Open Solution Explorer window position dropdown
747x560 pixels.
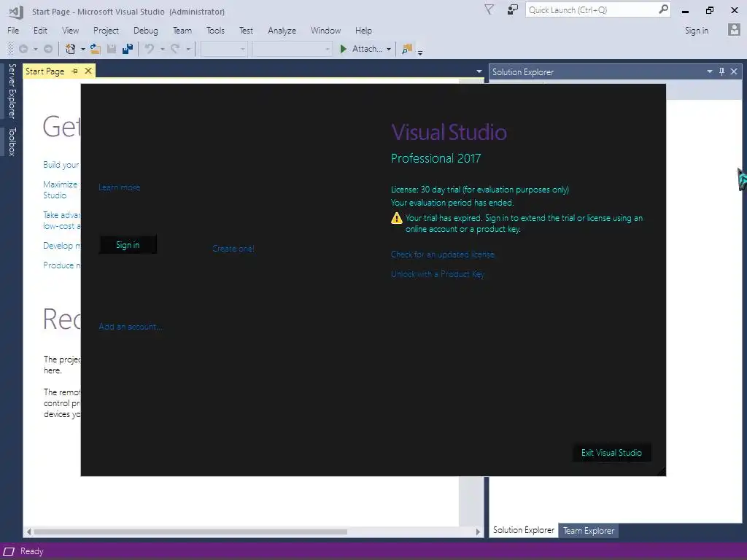[x=709, y=71]
